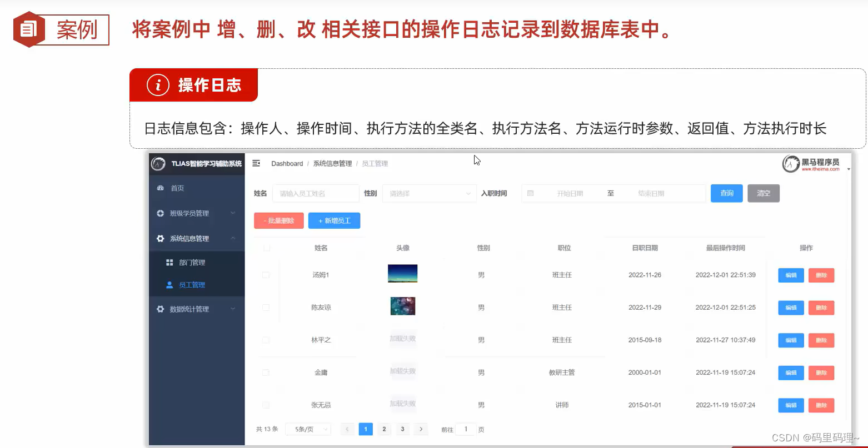This screenshot has width=868, height=448.
Task: Click the gray 清空 button
Action: 764,193
